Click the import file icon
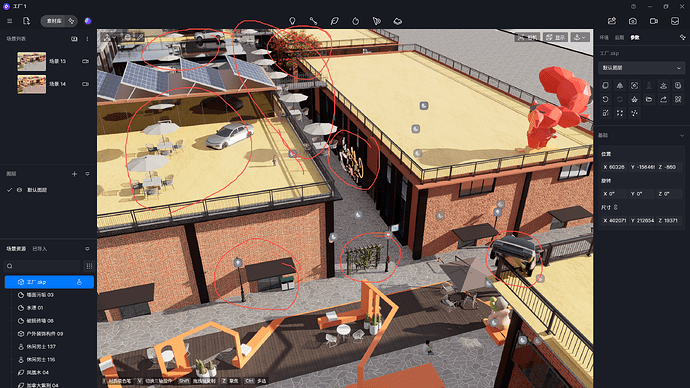The width and height of the screenshot is (690, 388). pyautogui.click(x=26, y=21)
